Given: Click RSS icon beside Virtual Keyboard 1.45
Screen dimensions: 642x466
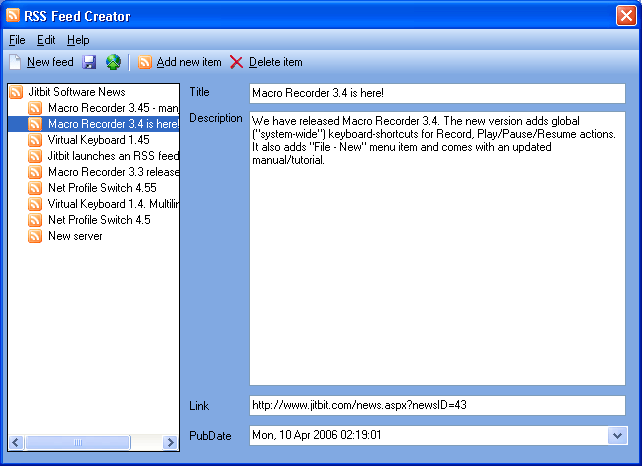Looking at the screenshot, I should [35, 140].
